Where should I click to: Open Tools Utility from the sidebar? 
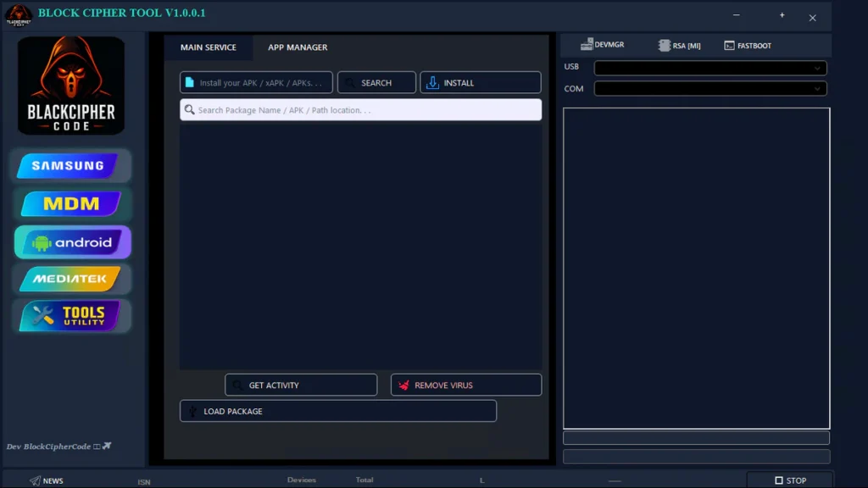coord(71,316)
